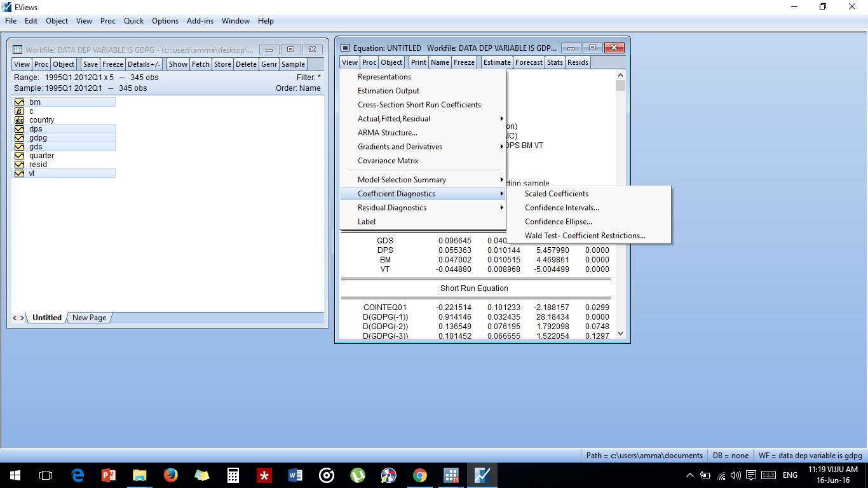Click the Windows Start button
Image resolution: width=868 pixels, height=488 pixels.
click(x=15, y=475)
